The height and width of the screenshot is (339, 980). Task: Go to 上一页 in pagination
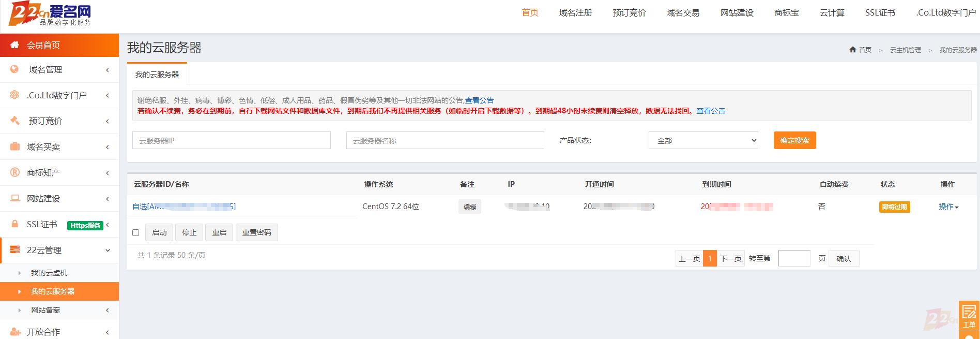point(689,258)
